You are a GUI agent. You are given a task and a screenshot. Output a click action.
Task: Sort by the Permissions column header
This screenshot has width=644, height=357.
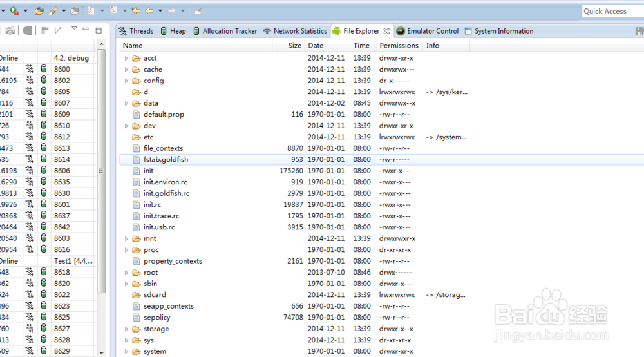(399, 46)
